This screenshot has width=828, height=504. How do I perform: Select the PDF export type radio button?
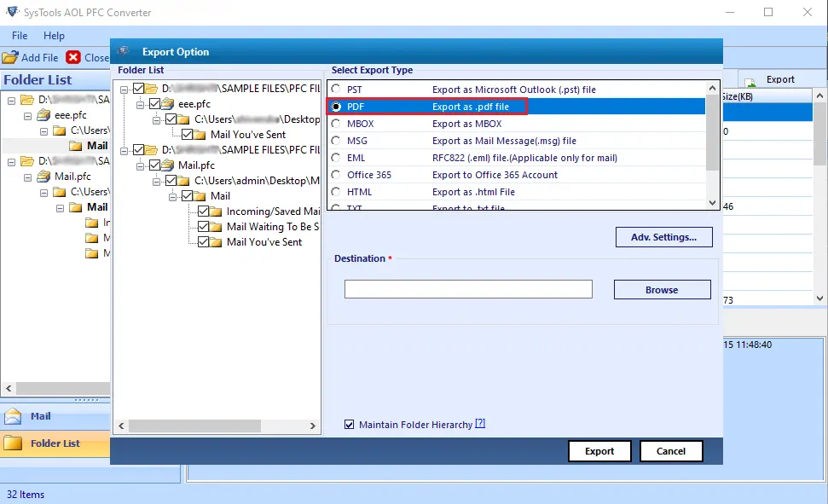click(336, 107)
